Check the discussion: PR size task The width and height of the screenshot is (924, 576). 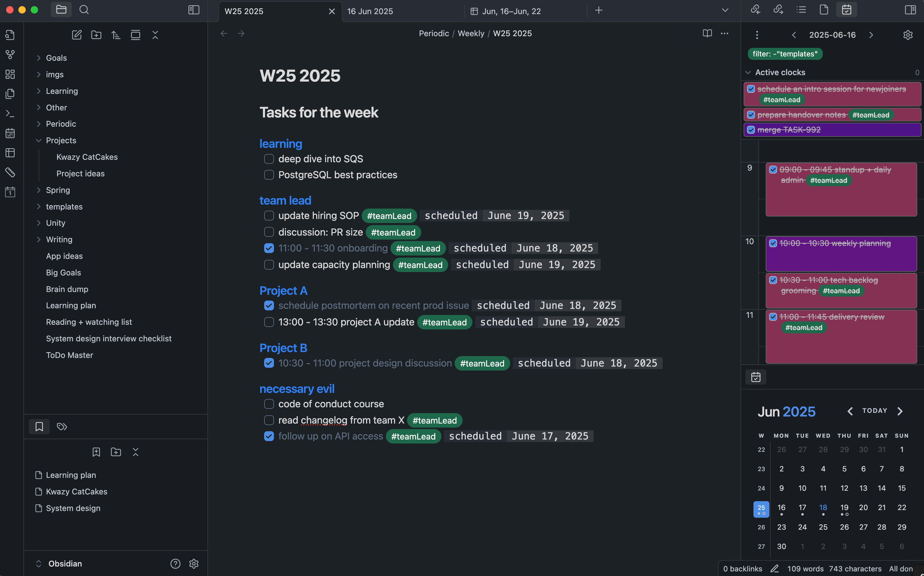269,232
